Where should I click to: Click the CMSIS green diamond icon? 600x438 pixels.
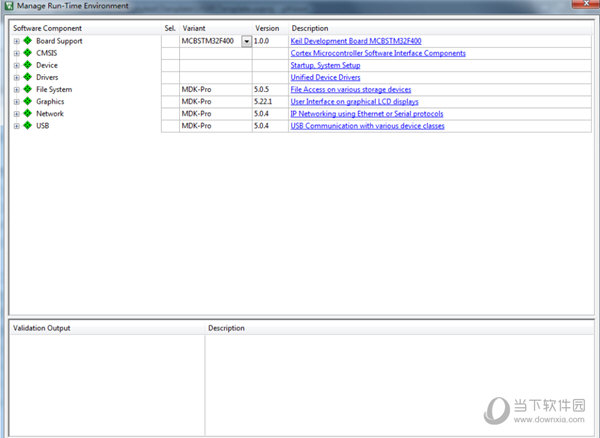click(28, 53)
